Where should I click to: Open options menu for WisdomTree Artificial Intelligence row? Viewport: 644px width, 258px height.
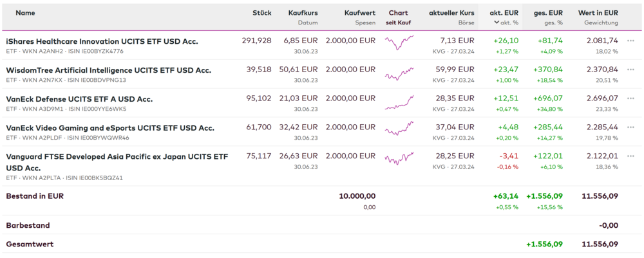[x=630, y=69]
